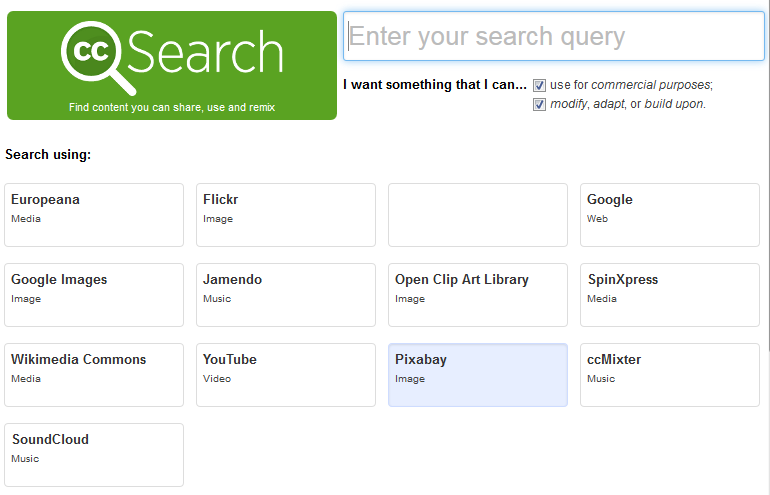Choose Jamendo music search
This screenshot has height=495, width=770.
[x=286, y=295]
